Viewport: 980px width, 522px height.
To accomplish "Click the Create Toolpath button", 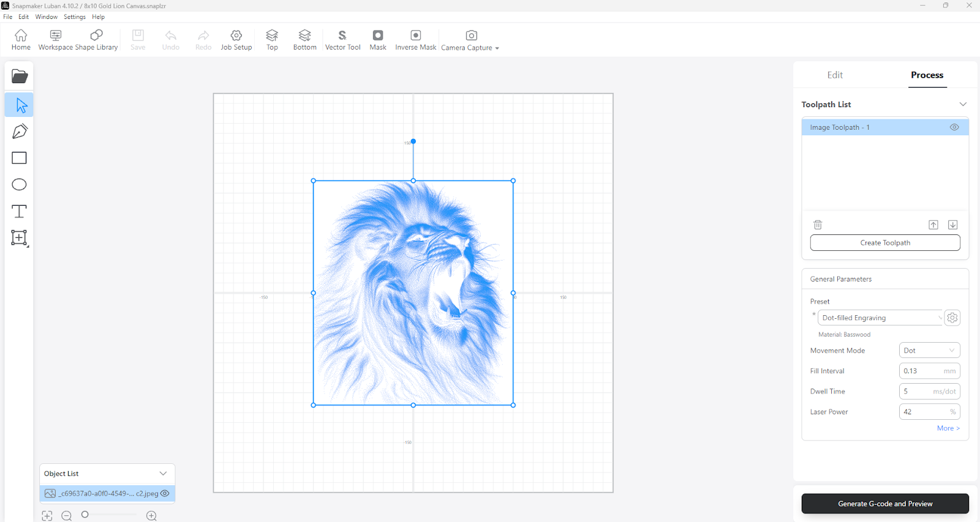I will pos(885,243).
